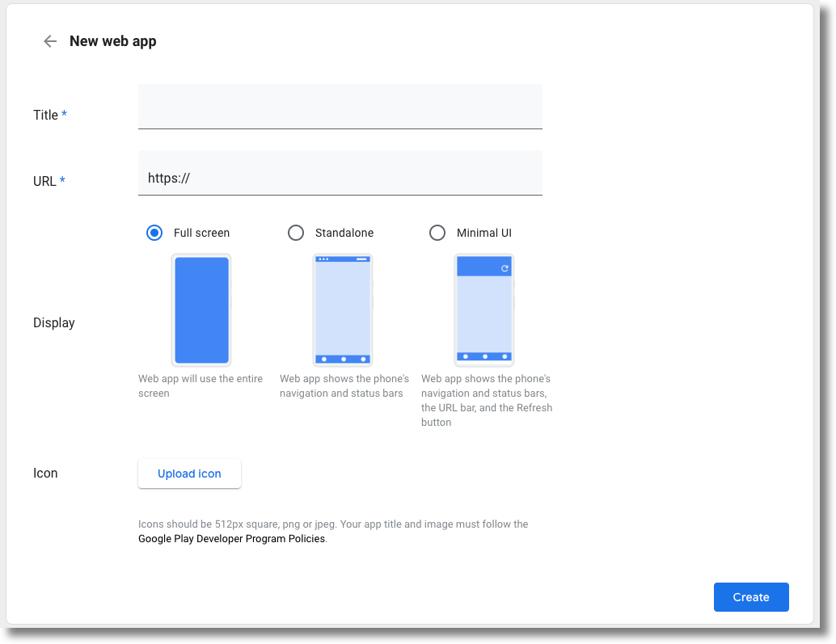Screen dimensions: 836x644
Task: Click the 'Standalone' option label text
Action: (x=344, y=233)
